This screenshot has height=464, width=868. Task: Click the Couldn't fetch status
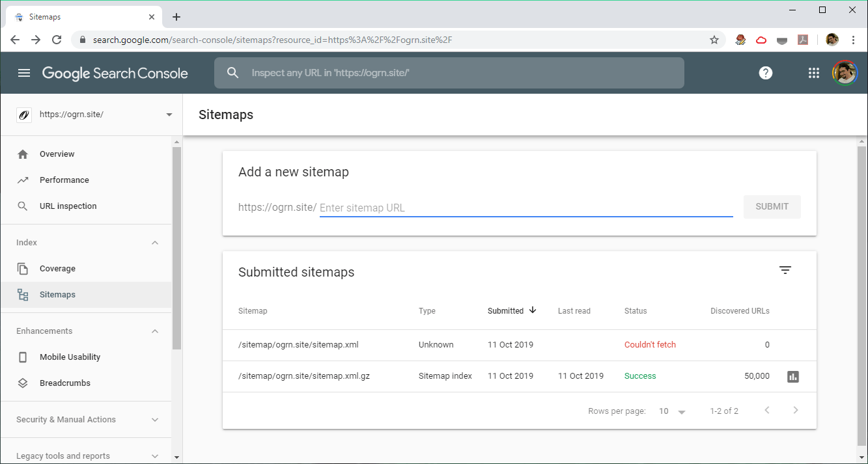pyautogui.click(x=650, y=345)
